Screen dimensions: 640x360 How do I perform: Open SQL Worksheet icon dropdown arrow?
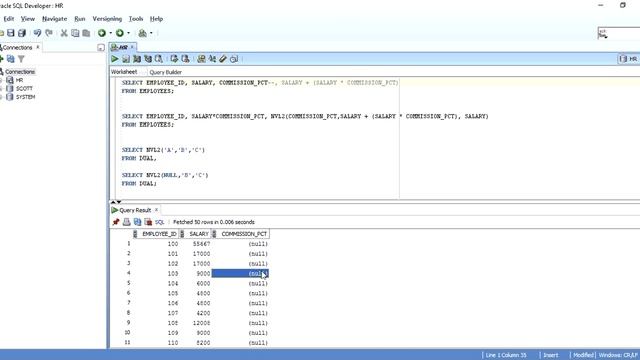click(x=151, y=33)
